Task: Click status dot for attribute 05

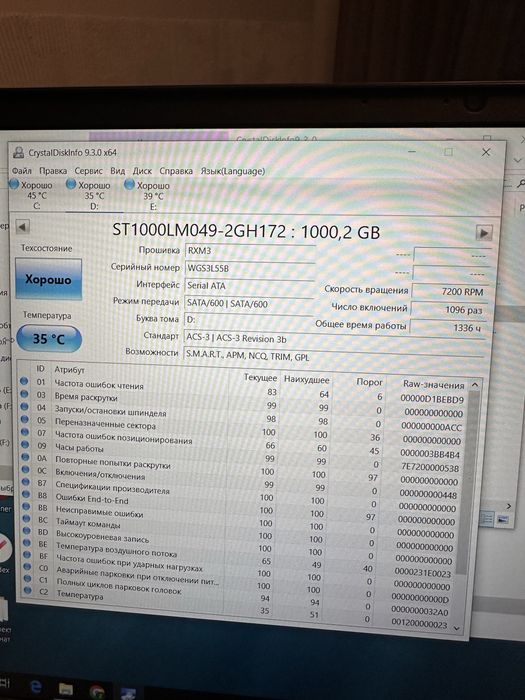Action: (25, 419)
